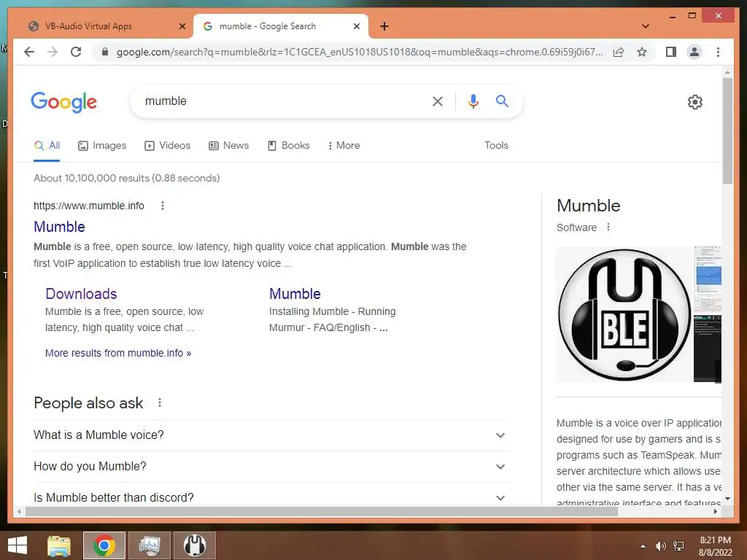Click the horizontal scrollbar thumb
The image size is (747, 560).
tap(322, 512)
